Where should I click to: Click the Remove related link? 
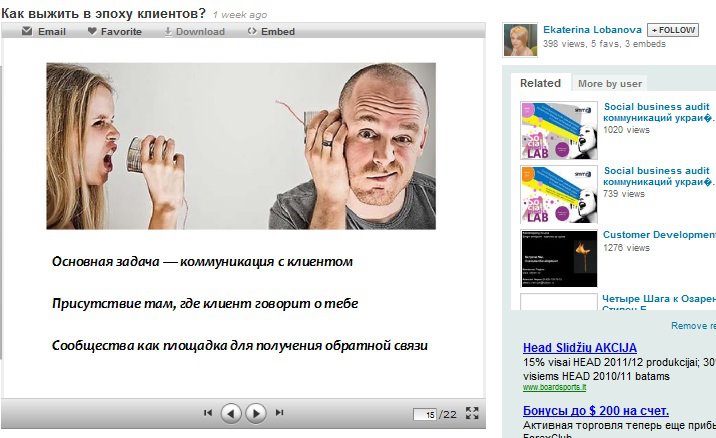click(693, 326)
